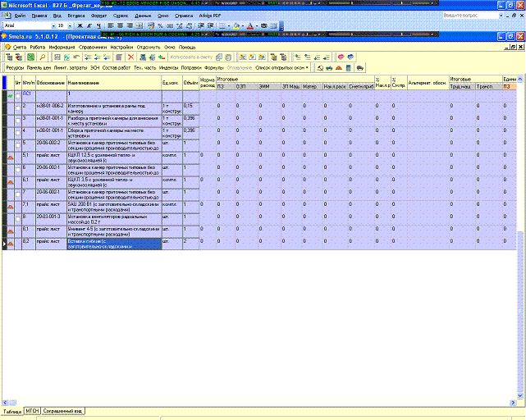Viewport: 526px width, 420px height.
Task: Switch to the МТСН bottom tab
Action: [32, 409]
